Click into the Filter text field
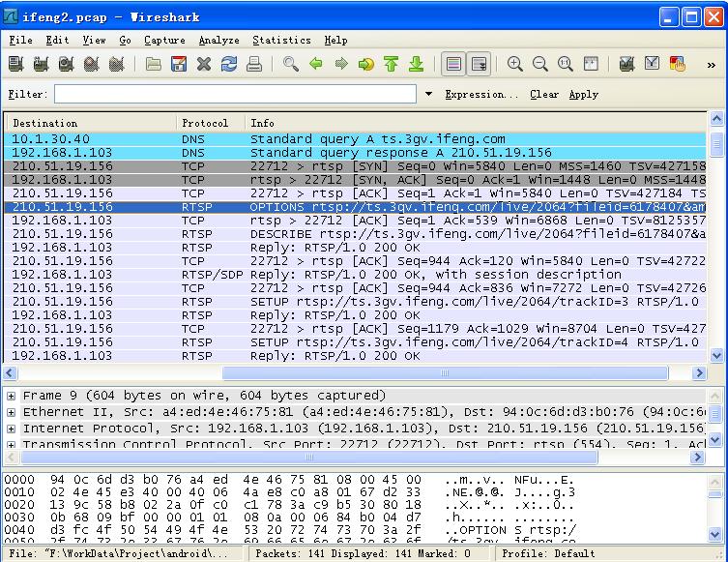Viewport: 728px width, 562px height. pyautogui.click(x=237, y=95)
